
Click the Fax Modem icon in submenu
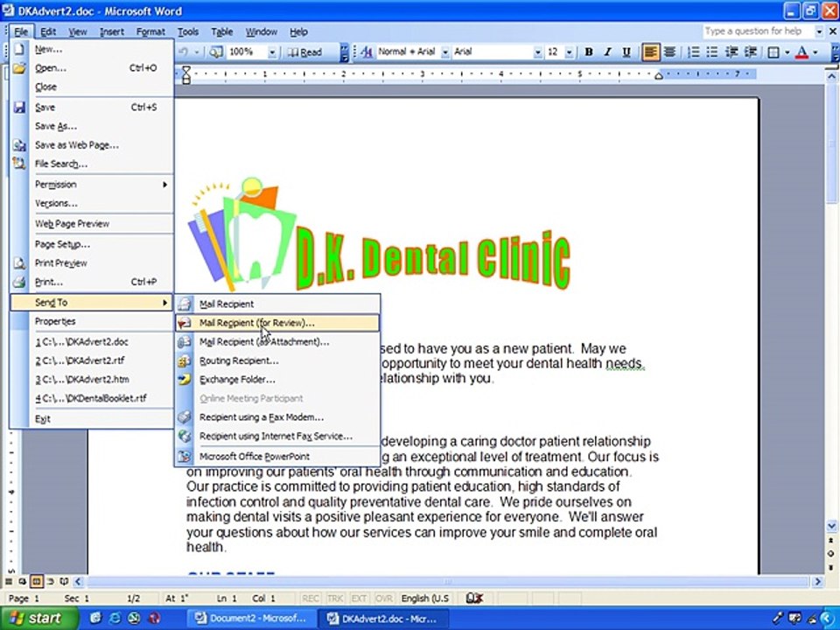coord(185,417)
